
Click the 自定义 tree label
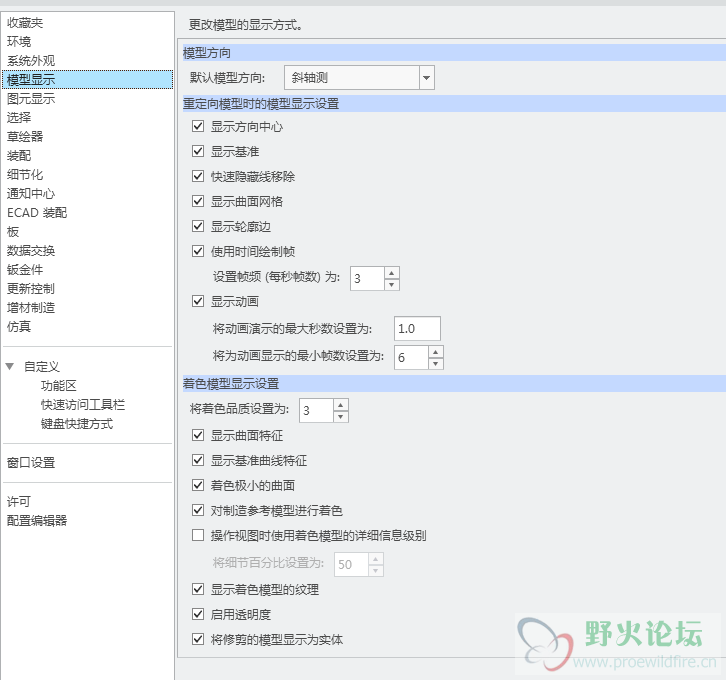click(x=42, y=366)
